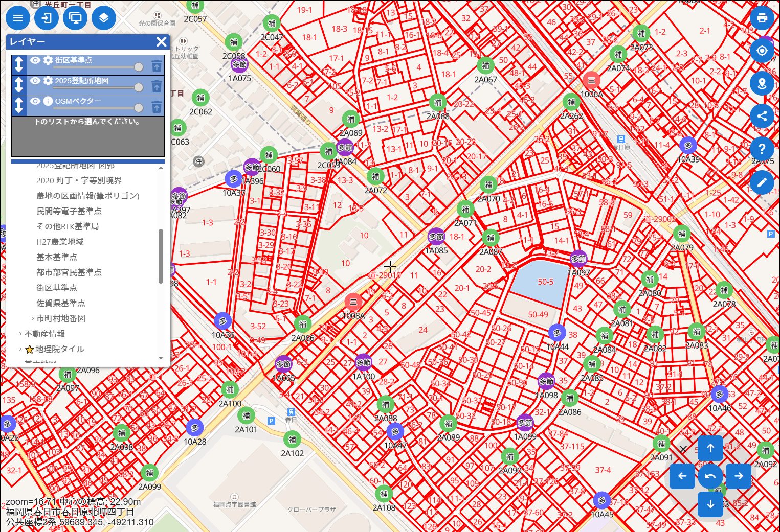This screenshot has height=532, width=780.
Task: Pan the map right with arrow button
Action: (738, 476)
